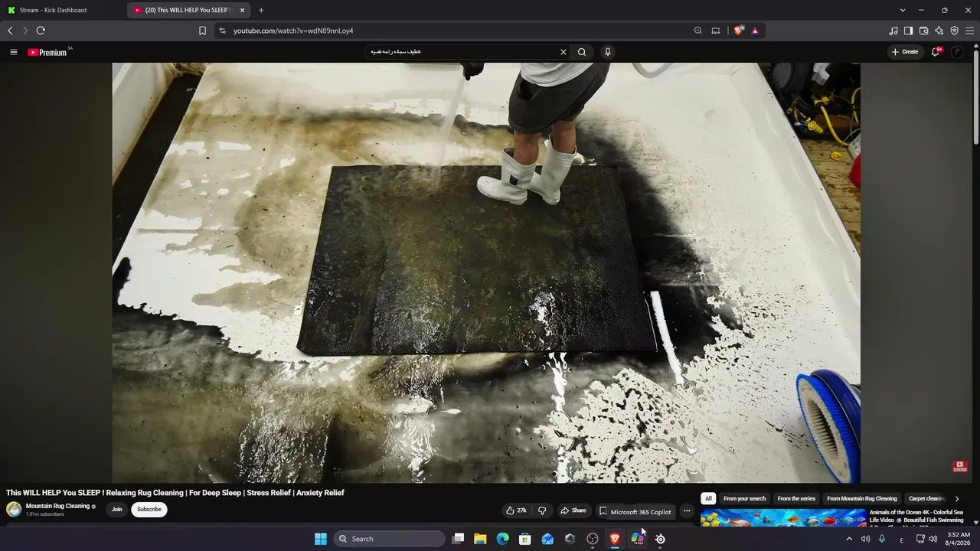This screenshot has width=980, height=551.
Task: Select the From Mountain Rug Cleaning chip
Action: (862, 498)
